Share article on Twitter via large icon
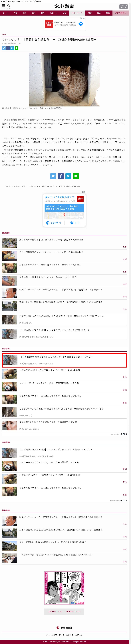Image resolution: width=131 pixels, height=644 pixels. click(x=53, y=176)
